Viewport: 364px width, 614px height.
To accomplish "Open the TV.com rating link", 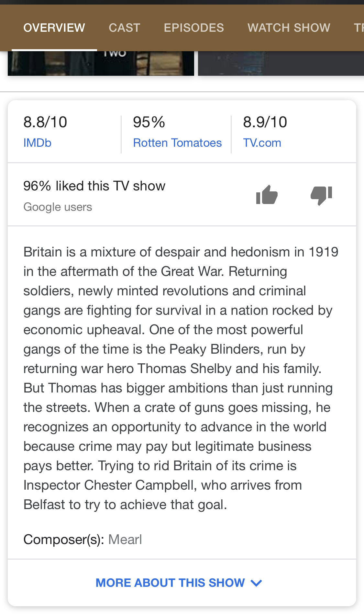I will pyautogui.click(x=262, y=143).
